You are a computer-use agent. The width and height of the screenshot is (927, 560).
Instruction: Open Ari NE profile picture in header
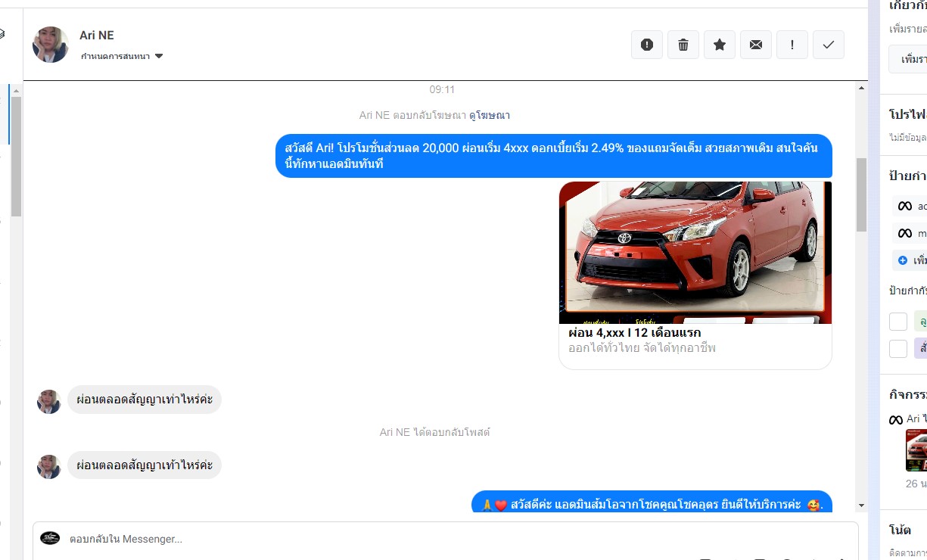coord(51,45)
